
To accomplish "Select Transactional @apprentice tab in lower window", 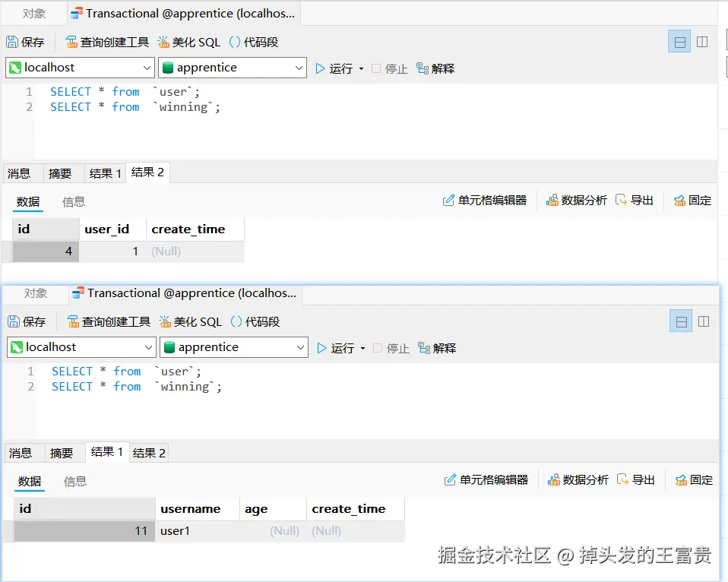I will (x=185, y=293).
